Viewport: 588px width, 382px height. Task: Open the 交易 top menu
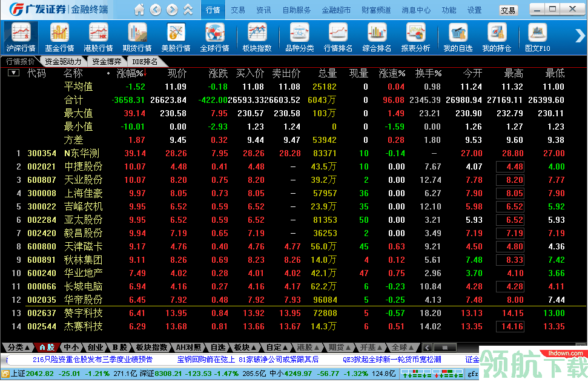pos(238,10)
